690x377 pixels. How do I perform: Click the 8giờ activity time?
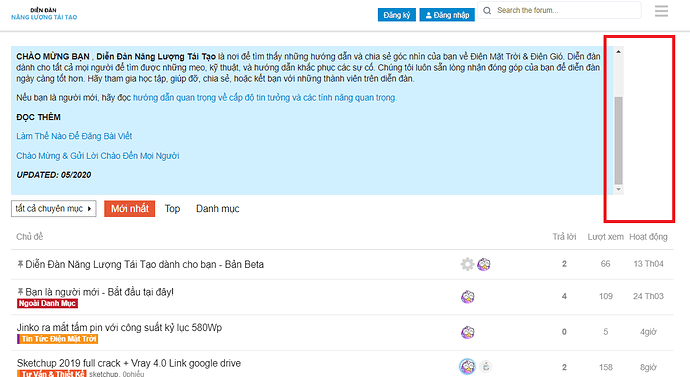648,367
